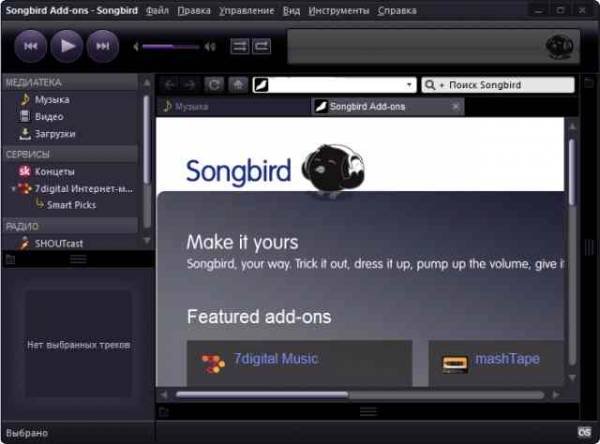Open the Инструменты menu
The height and width of the screenshot is (444, 600).
[x=339, y=11]
